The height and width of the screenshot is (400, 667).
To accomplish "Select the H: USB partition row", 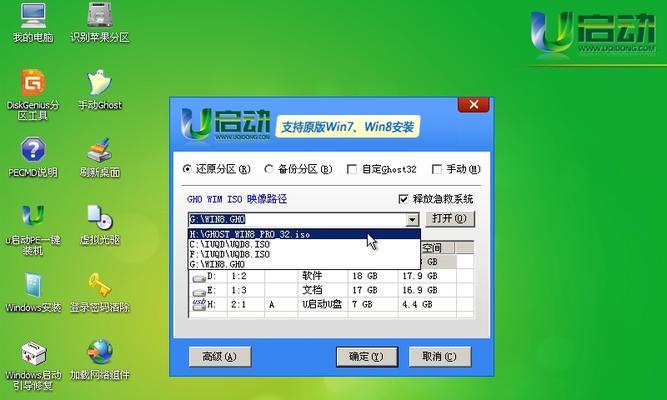I will pyautogui.click(x=331, y=304).
